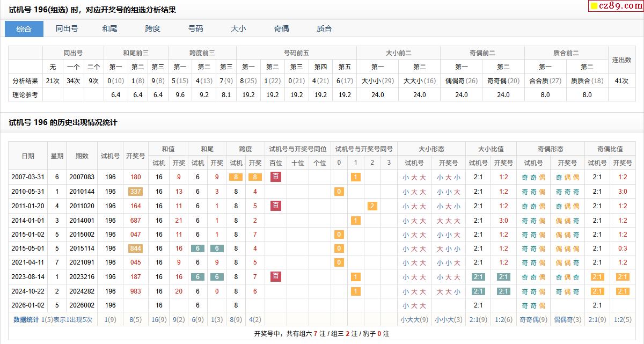Viewport: 644px width, 344px height.
Task: Click red 百 badge in 2023216 row
Action: [276, 276]
